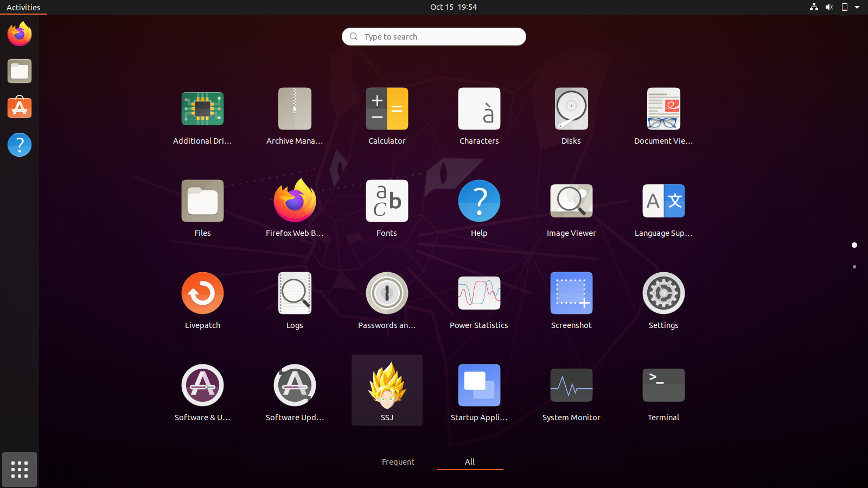Image resolution: width=868 pixels, height=488 pixels.
Task: Launch Software Updater
Action: [295, 393]
